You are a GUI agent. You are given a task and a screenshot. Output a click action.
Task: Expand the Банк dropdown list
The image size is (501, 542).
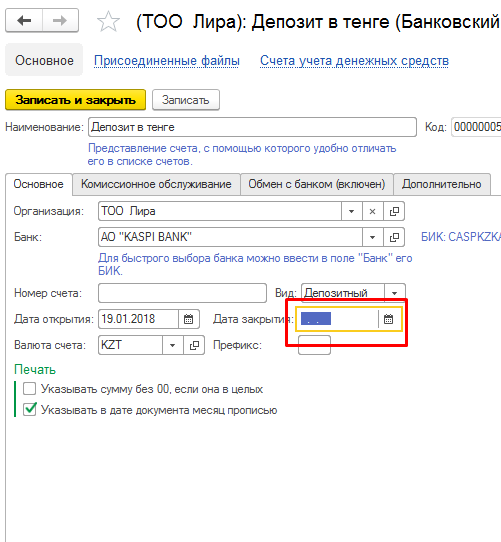[x=372, y=237]
